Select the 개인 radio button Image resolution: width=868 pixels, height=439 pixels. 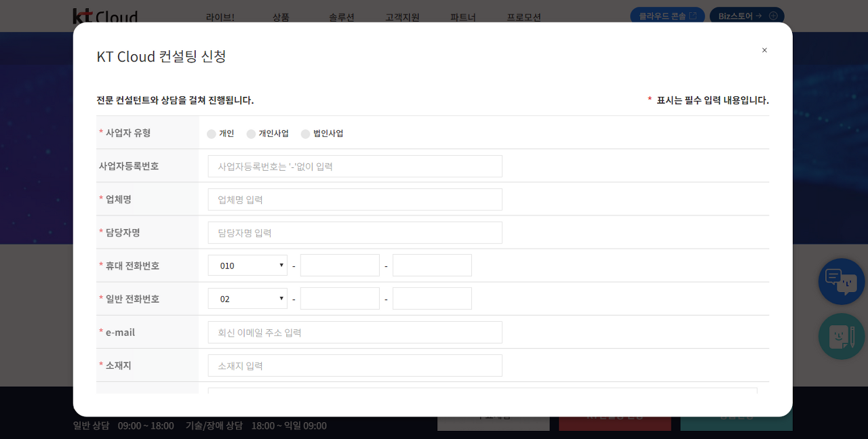(212, 134)
